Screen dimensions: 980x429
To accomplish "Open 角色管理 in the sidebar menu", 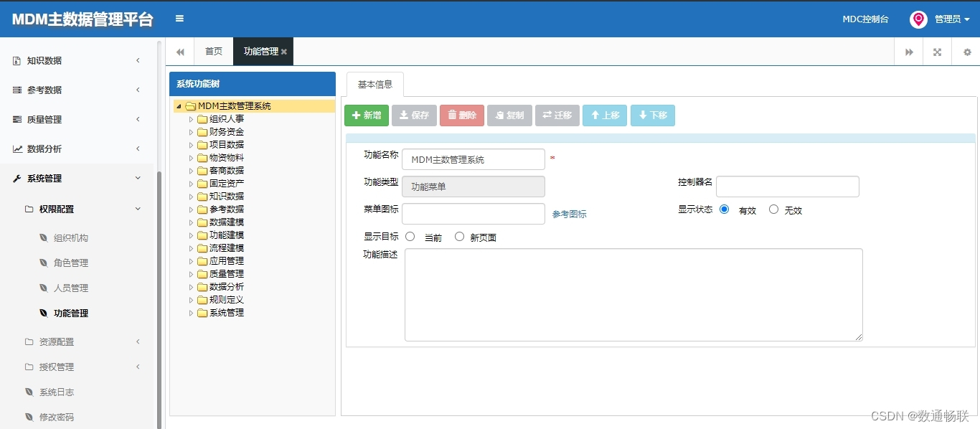I will [71, 263].
